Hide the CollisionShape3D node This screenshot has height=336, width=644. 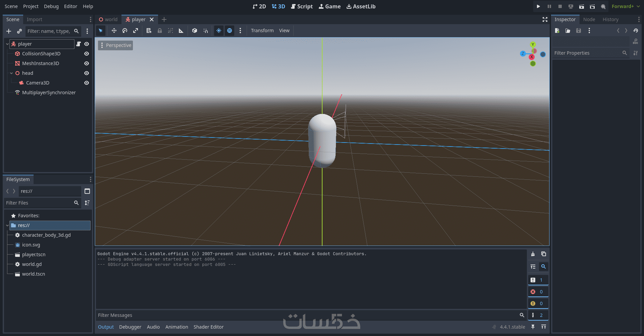(x=87, y=54)
